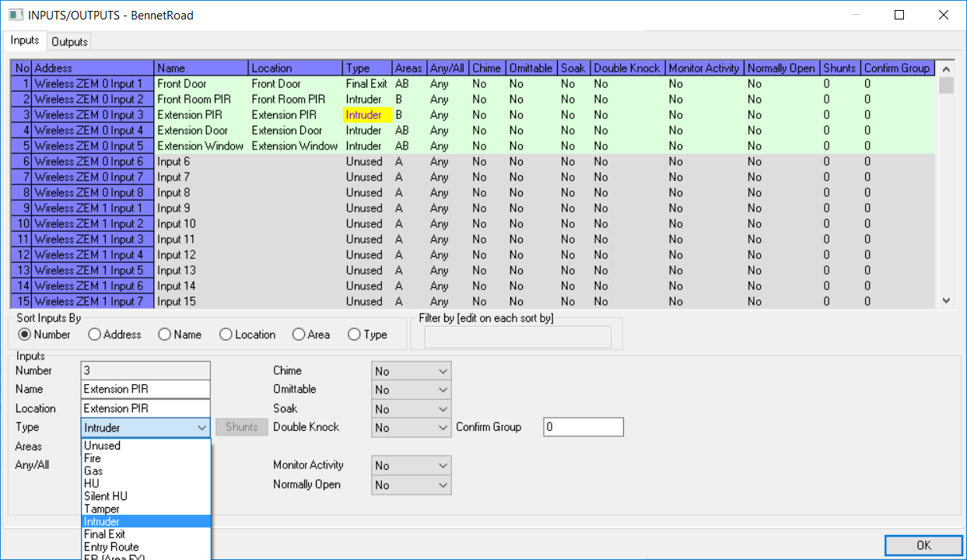Expand the Monitor Activity dropdown
Image resolution: width=967 pixels, height=560 pixels.
[x=411, y=465]
